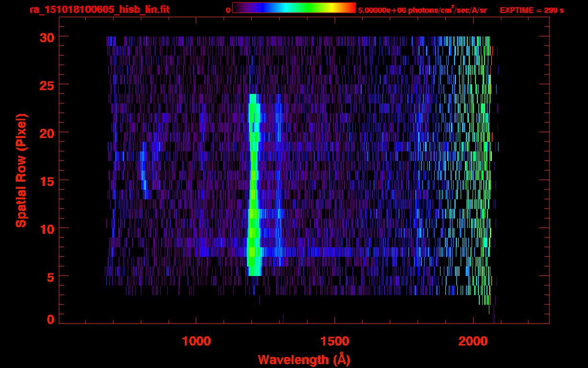Click the filename ra_151018100605_hisb_lin.fit title
This screenshot has height=368, width=588.
click(99, 10)
